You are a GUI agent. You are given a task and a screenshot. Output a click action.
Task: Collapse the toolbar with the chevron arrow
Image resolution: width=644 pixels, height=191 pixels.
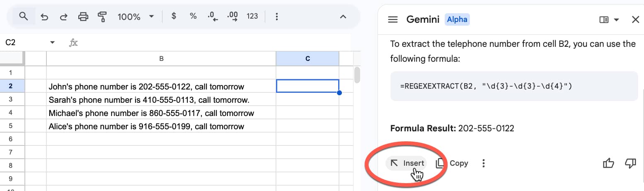click(x=343, y=17)
